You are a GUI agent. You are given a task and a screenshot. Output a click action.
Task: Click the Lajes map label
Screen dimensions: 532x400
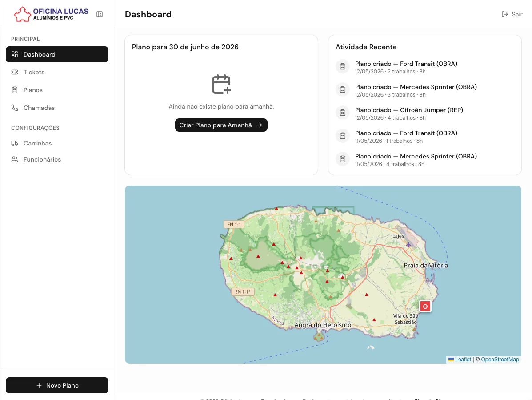pyautogui.click(x=398, y=236)
